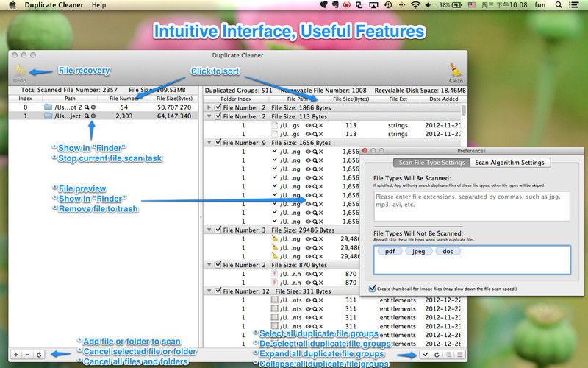Click the cancel-all refresh icon beside the minus button
The image size is (588, 368).
tap(39, 355)
